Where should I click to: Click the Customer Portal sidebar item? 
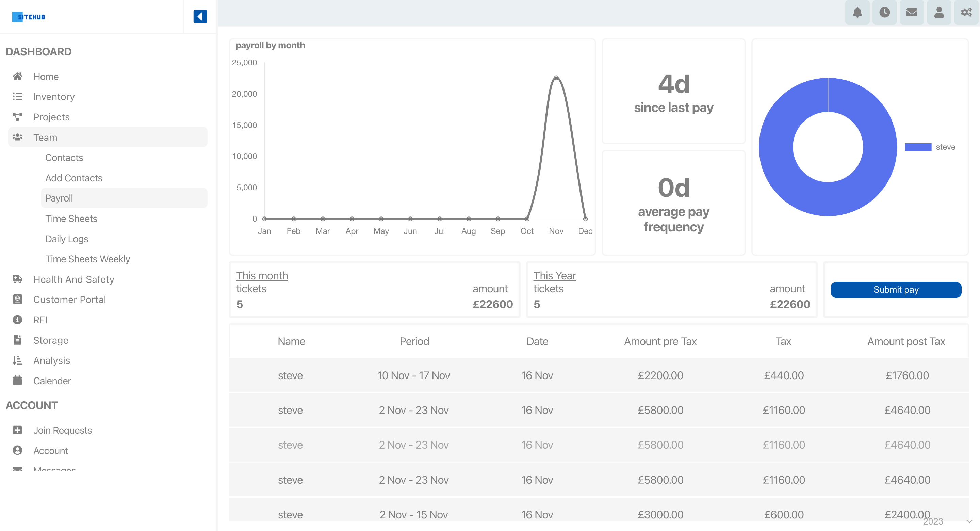[x=69, y=300]
